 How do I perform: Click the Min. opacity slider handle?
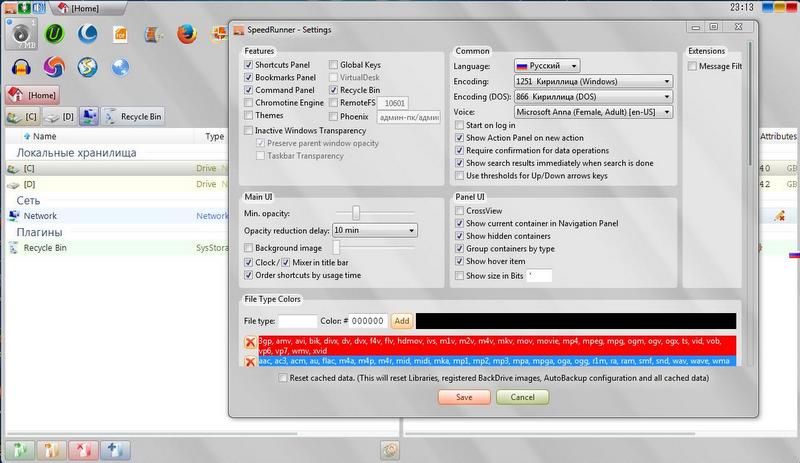click(x=356, y=212)
